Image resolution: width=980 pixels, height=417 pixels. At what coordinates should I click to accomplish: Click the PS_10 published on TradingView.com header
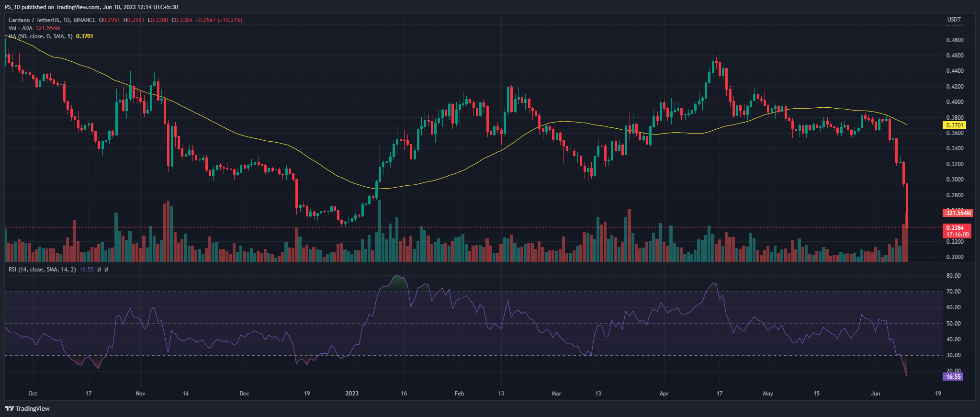(91, 7)
